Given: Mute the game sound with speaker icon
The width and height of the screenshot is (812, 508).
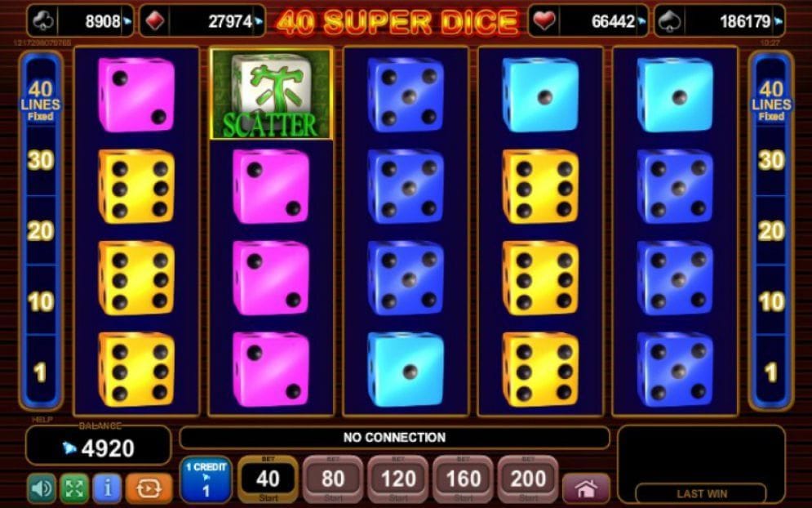Looking at the screenshot, I should coord(42,488).
